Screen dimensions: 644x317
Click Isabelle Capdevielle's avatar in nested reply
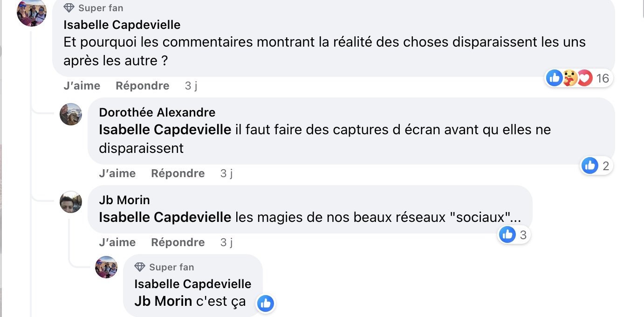tap(106, 267)
